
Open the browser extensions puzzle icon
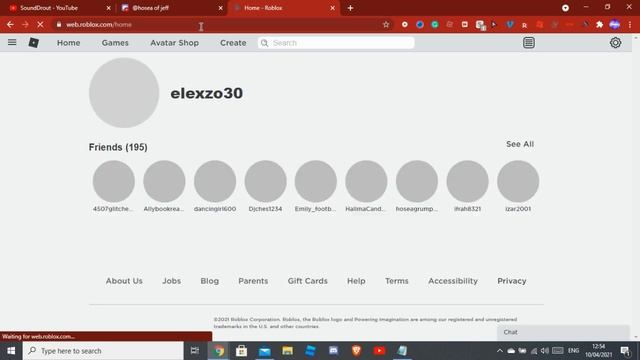click(x=600, y=24)
